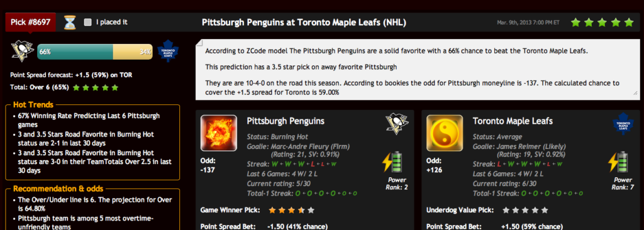Click the hourglass pending status icon
The height and width of the screenshot is (230, 644).
pos(70,22)
